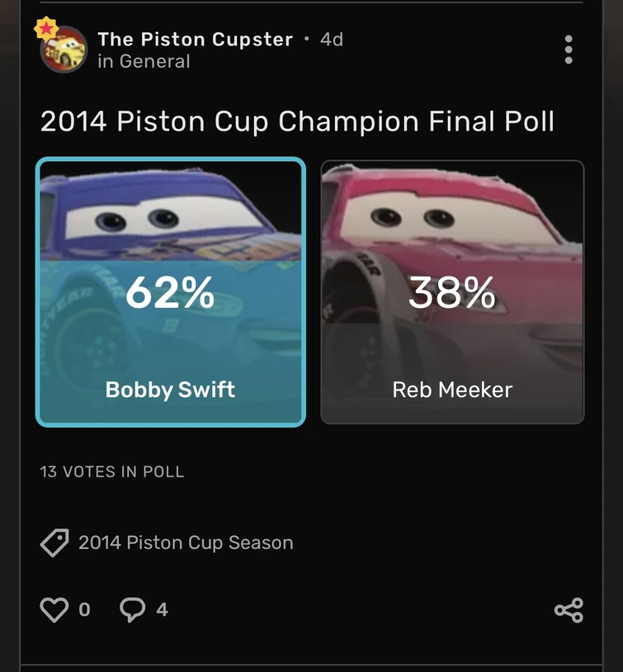This screenshot has height=672, width=623.
Task: Click the 4d post timestamp
Action: tap(332, 40)
